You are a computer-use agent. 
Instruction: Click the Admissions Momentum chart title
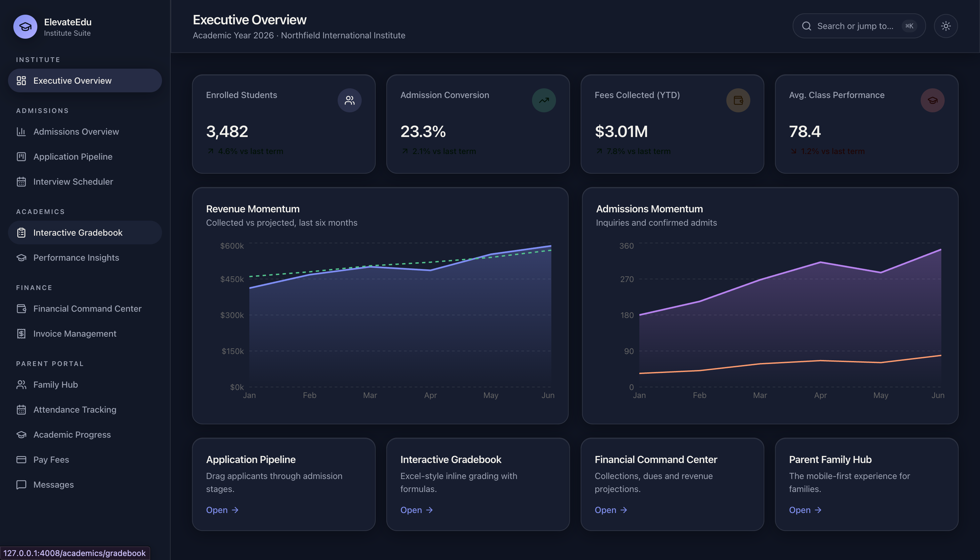[x=649, y=209]
